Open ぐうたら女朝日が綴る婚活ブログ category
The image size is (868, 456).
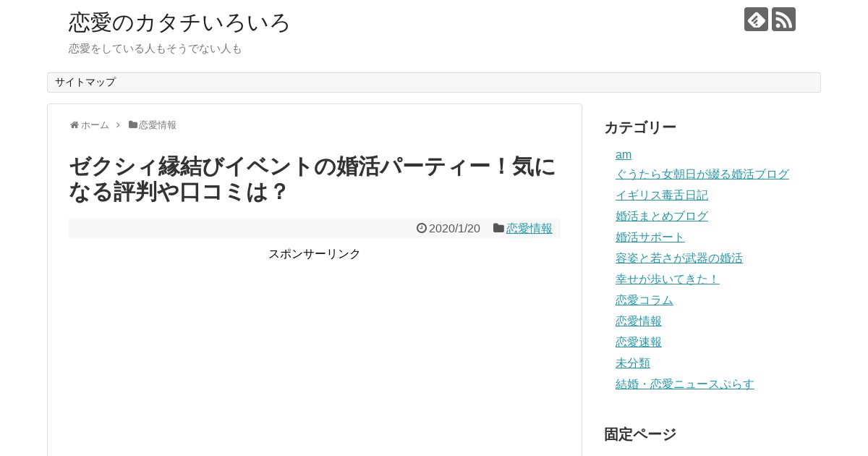[702, 174]
